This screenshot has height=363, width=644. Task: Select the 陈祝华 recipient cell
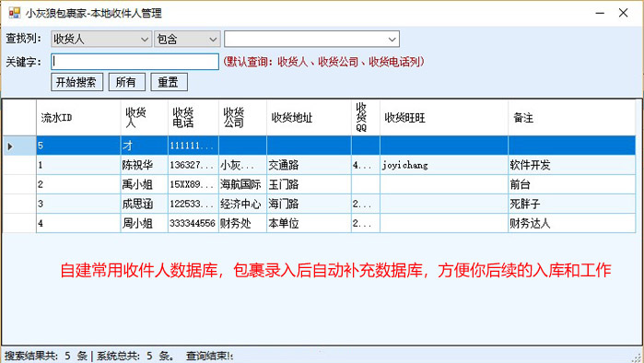(144, 165)
